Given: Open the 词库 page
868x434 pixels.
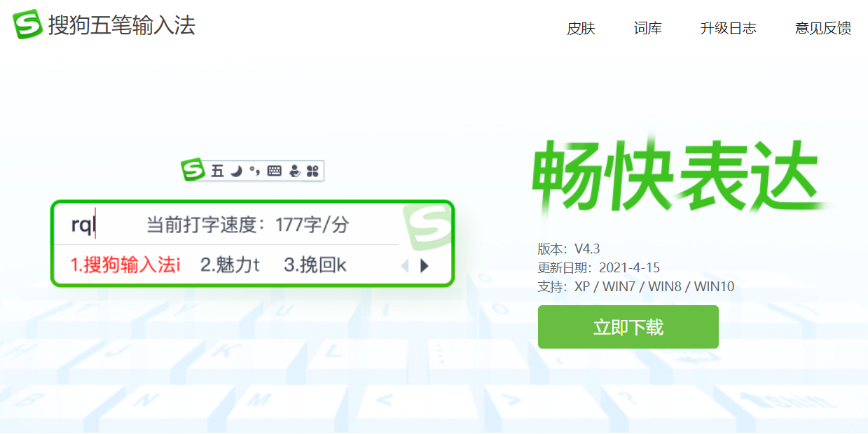Looking at the screenshot, I should coord(648,28).
